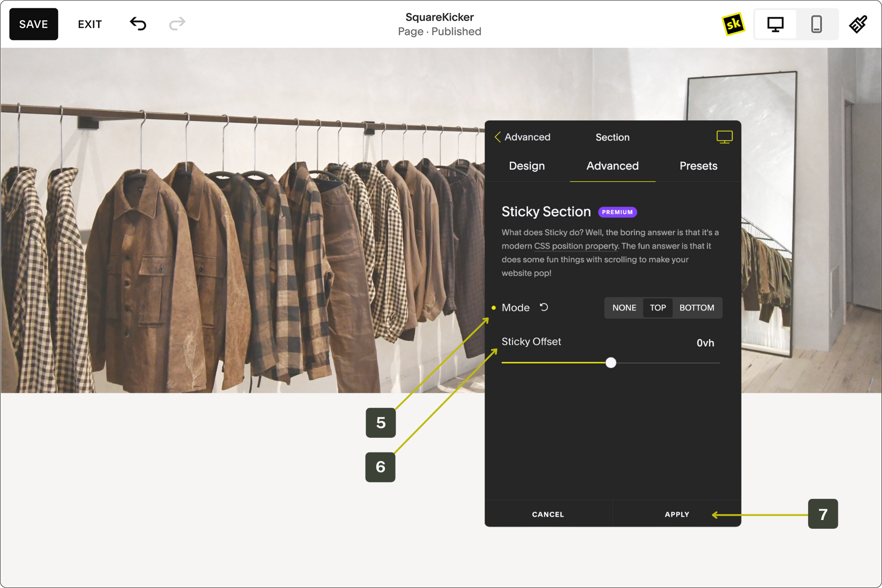Screen dimensions: 882x588
Task: Click the undo arrow icon
Action: pos(138,24)
